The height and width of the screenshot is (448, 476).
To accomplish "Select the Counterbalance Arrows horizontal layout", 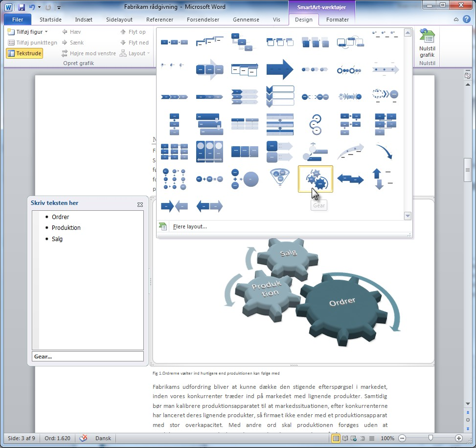I will pyautogui.click(x=350, y=179).
